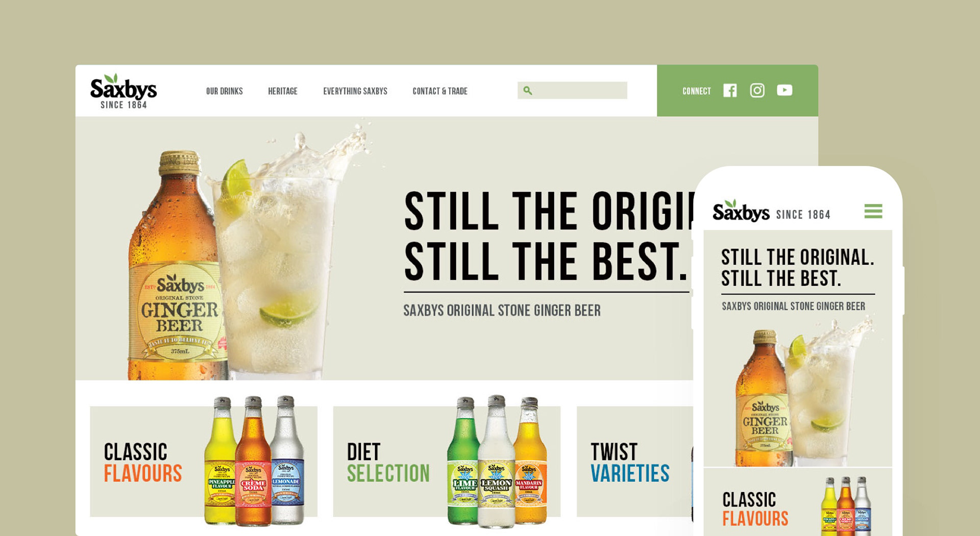The image size is (980, 536).
Task: Open the mobile hamburger menu icon
Action: pos(873,211)
